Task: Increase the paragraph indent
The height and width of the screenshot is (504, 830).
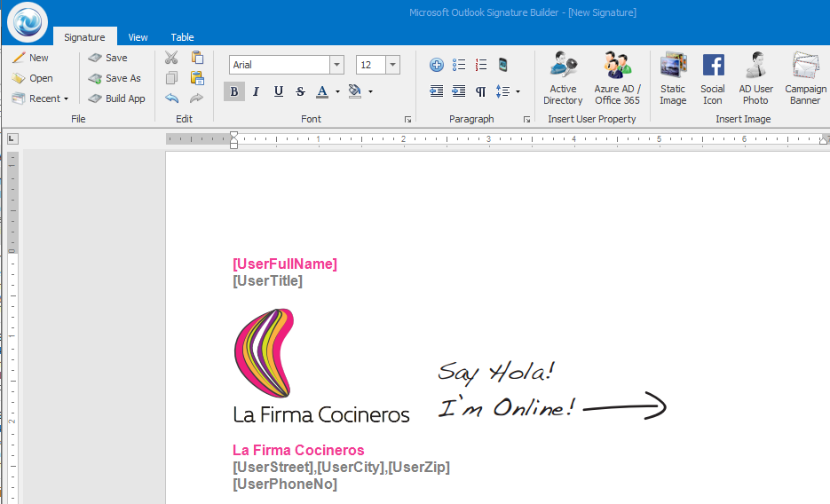Action: pyautogui.click(x=459, y=91)
